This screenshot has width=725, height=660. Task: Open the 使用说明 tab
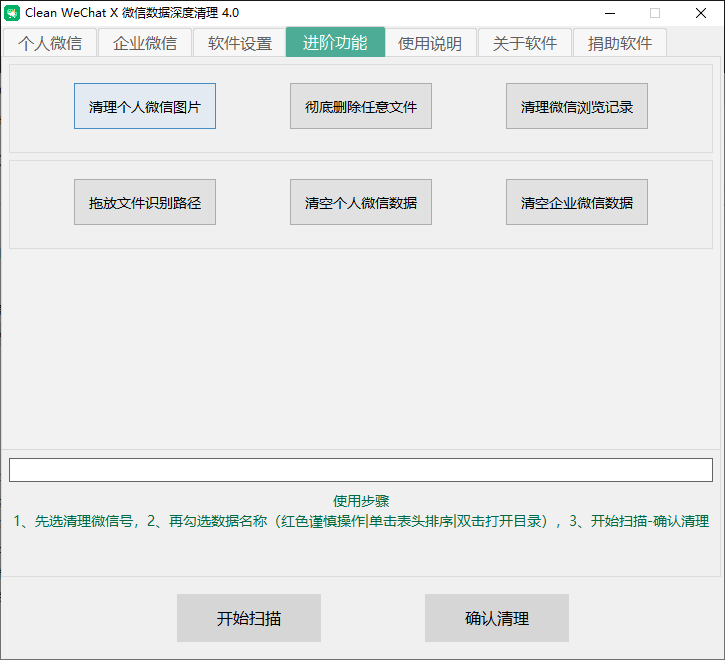coord(430,43)
